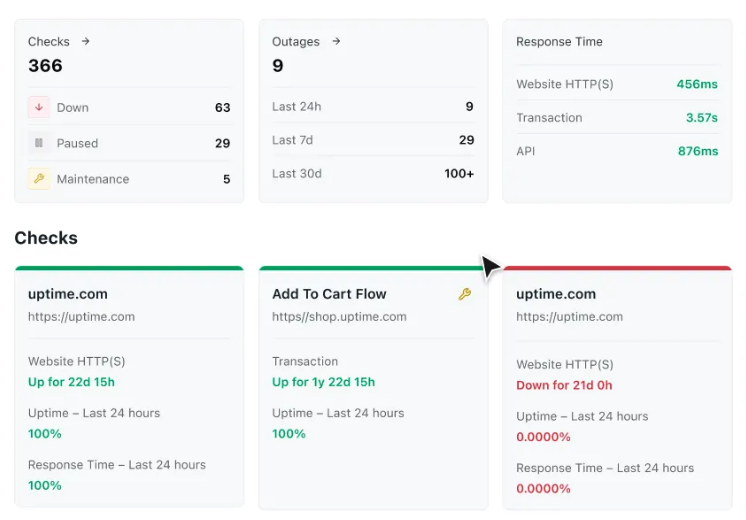746x520 pixels.
Task: Click the 3.57s Transaction value
Action: click(702, 118)
